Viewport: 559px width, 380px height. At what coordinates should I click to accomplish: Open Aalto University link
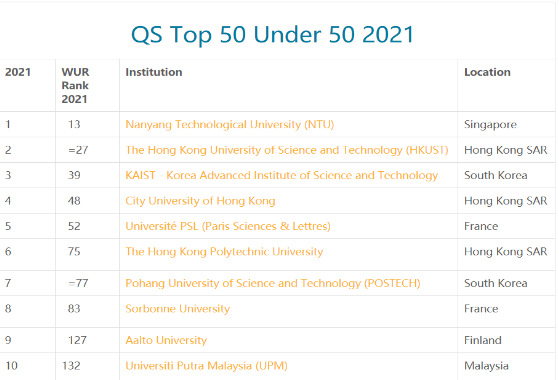(166, 340)
